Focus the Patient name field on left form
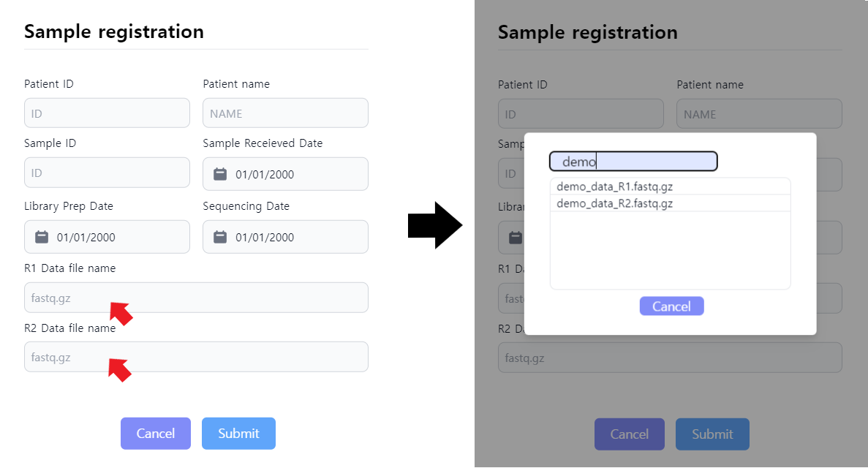Image resolution: width=868 pixels, height=468 pixels. [x=286, y=113]
